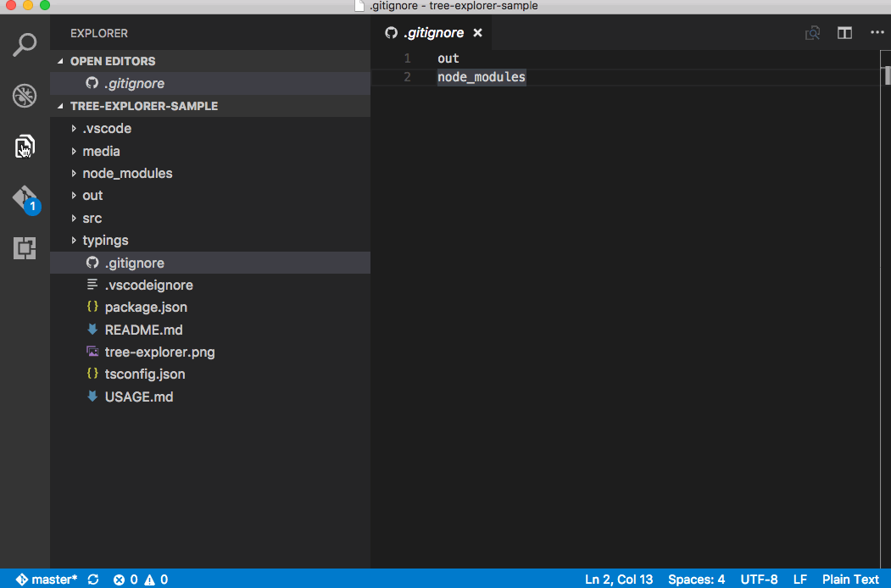Open the Git source control view showing badge 1
The height and width of the screenshot is (588, 891).
(25, 197)
